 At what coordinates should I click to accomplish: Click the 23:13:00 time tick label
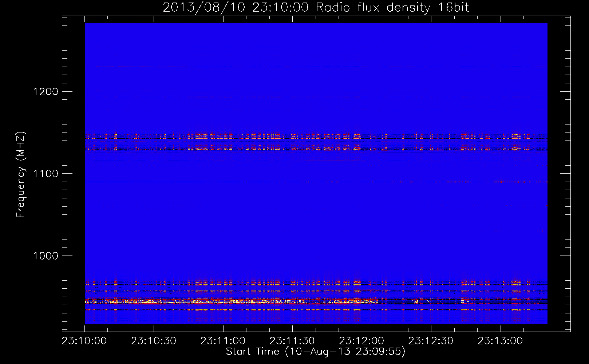pyautogui.click(x=500, y=341)
